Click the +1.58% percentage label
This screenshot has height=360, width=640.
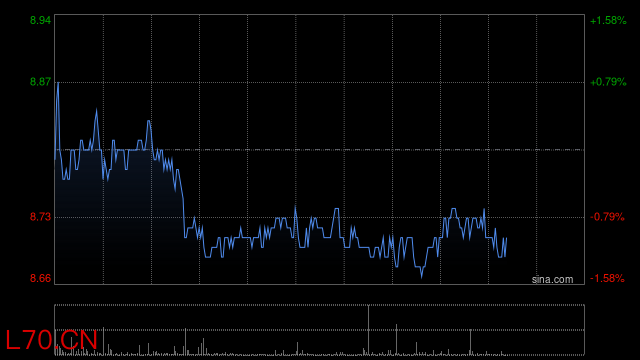click(x=608, y=20)
